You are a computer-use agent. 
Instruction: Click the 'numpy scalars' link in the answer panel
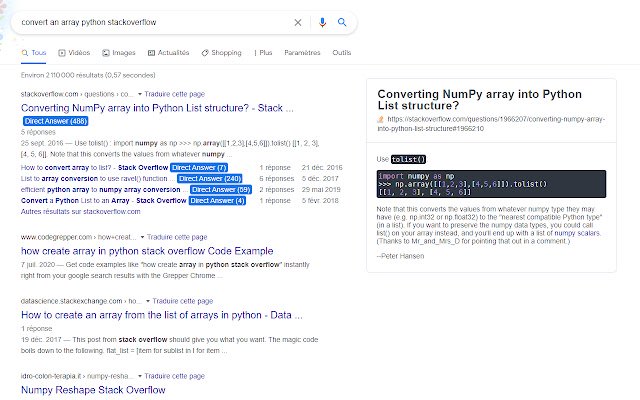click(577, 233)
